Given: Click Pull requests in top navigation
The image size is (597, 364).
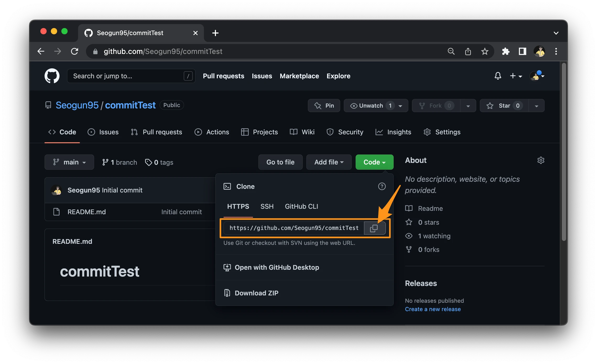Looking at the screenshot, I should point(224,76).
